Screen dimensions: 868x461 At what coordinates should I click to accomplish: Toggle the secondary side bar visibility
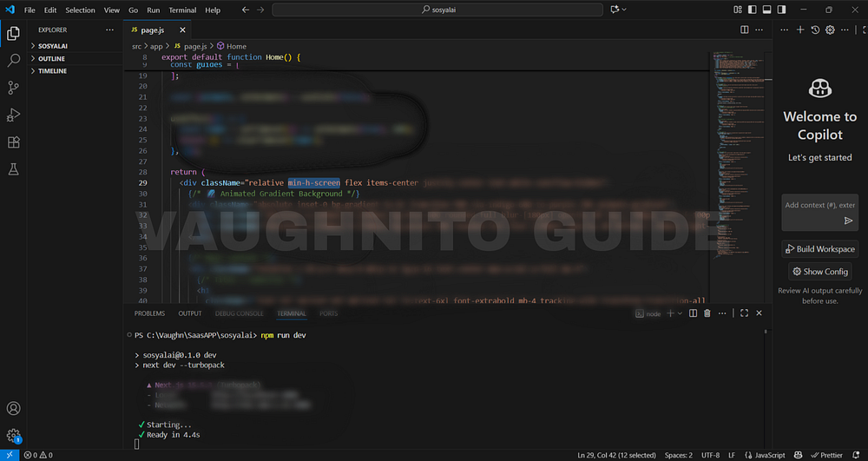781,10
